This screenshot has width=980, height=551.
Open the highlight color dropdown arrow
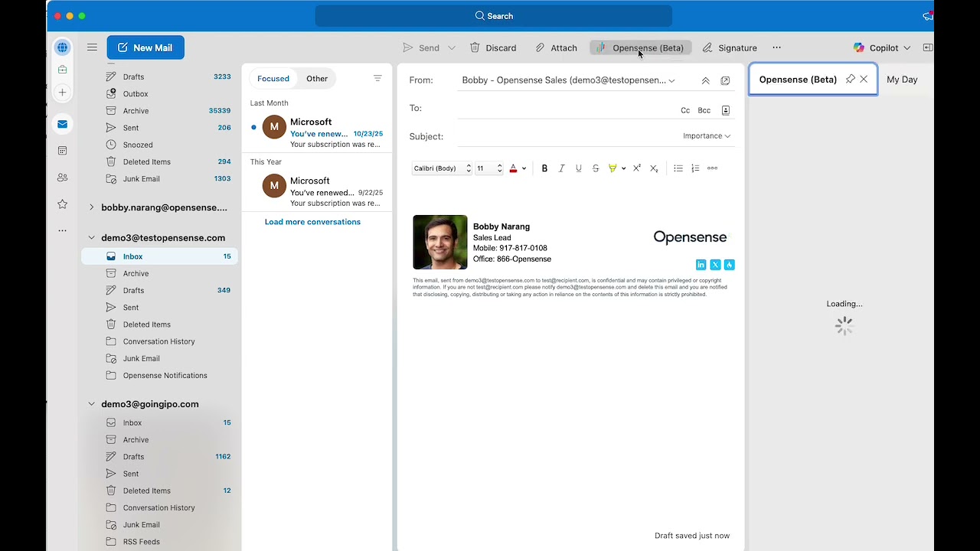point(623,168)
